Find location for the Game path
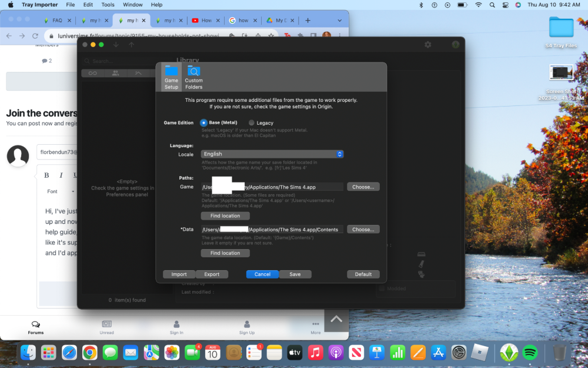588x368 pixels. [x=225, y=216]
